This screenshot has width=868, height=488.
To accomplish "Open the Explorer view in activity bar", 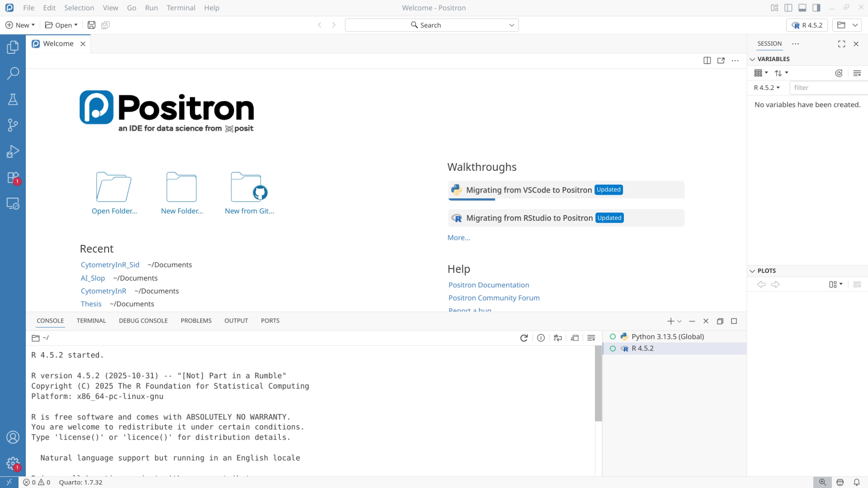I will pos(13,47).
